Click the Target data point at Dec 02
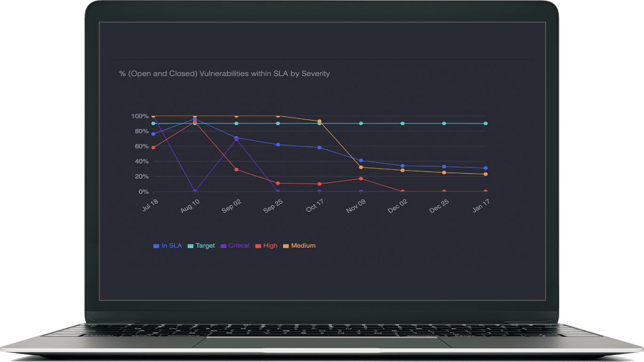 [x=402, y=124]
